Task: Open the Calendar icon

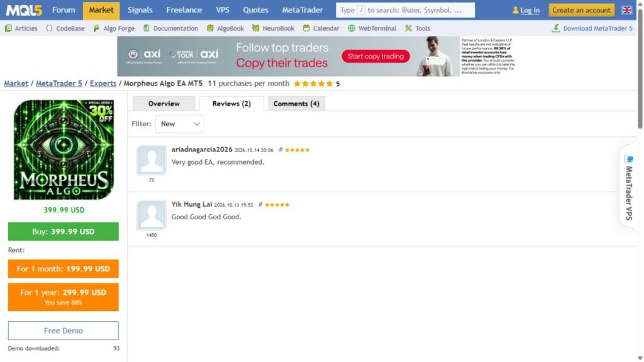Action: tap(306, 28)
